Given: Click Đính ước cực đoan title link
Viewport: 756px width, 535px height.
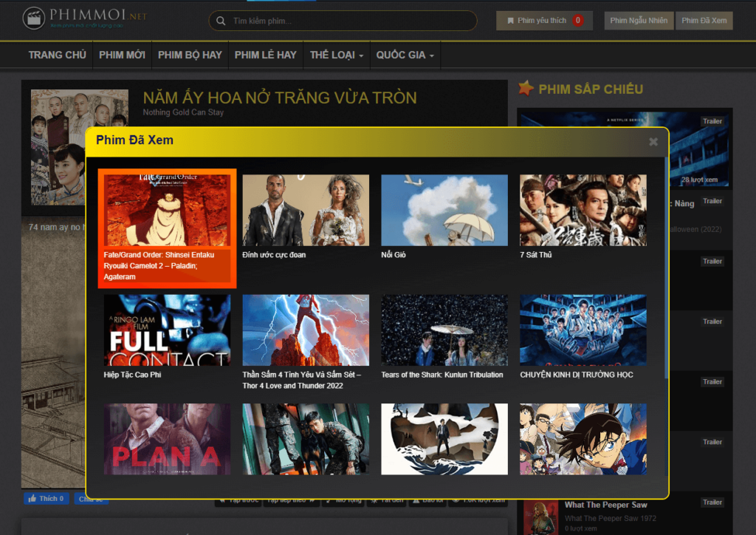Looking at the screenshot, I should click(274, 255).
